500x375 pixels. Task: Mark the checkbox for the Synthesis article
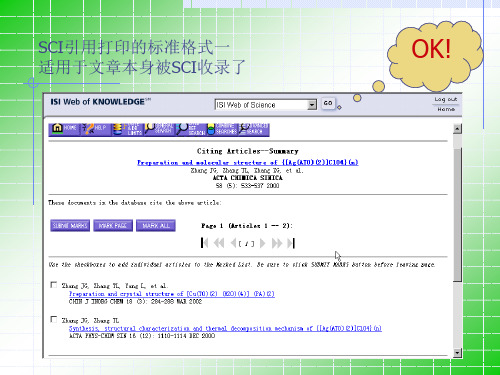[53, 319]
